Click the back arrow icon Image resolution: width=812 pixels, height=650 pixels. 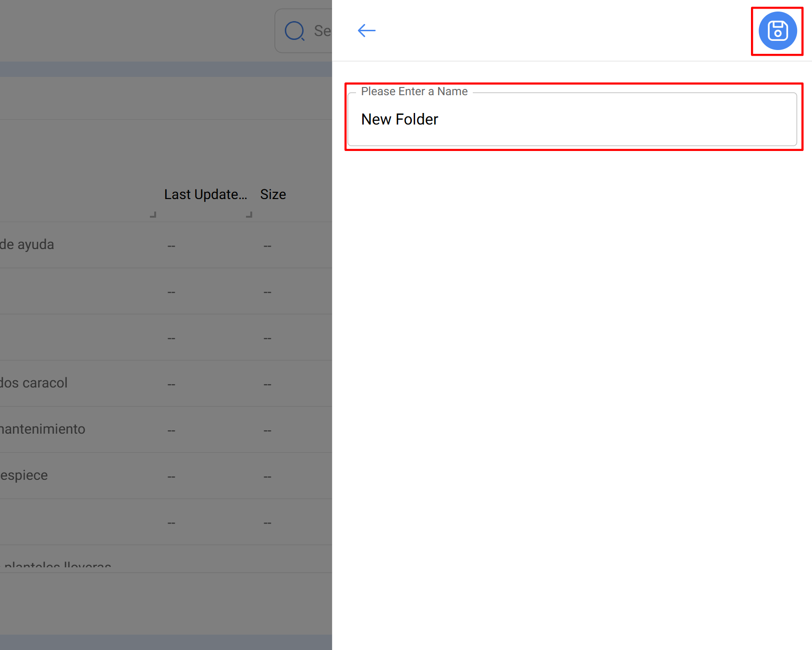[367, 31]
